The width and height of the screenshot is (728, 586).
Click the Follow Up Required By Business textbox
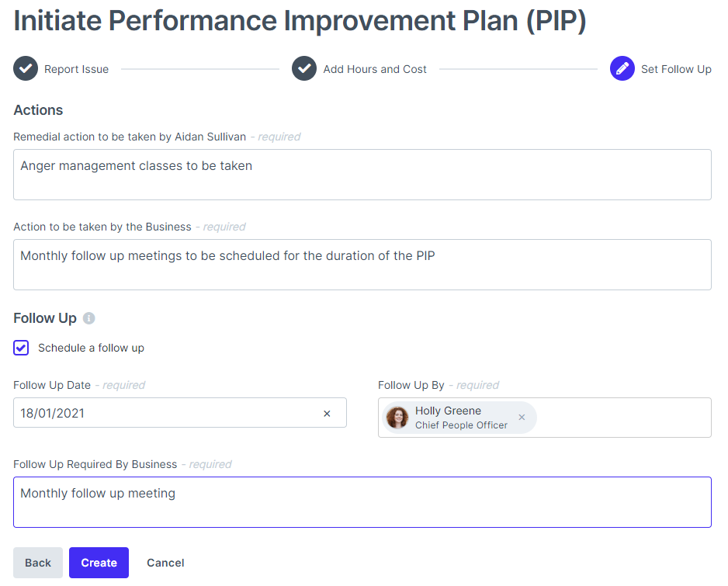point(362,502)
